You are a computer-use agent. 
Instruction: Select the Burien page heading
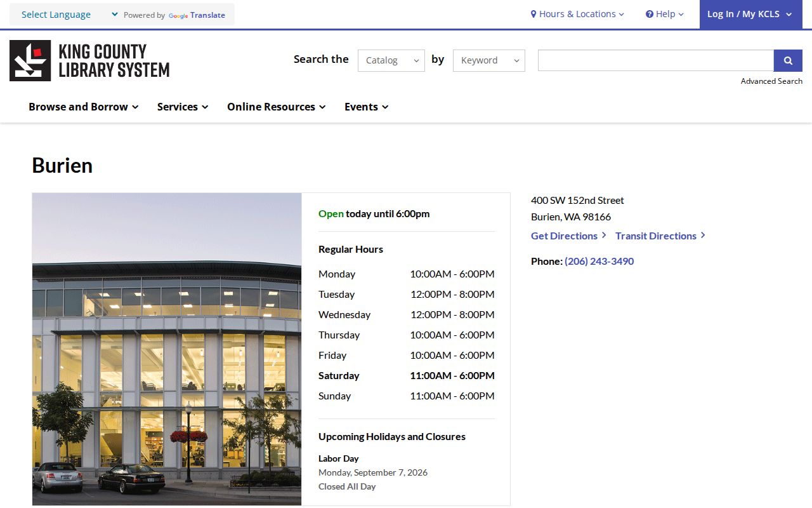point(62,165)
